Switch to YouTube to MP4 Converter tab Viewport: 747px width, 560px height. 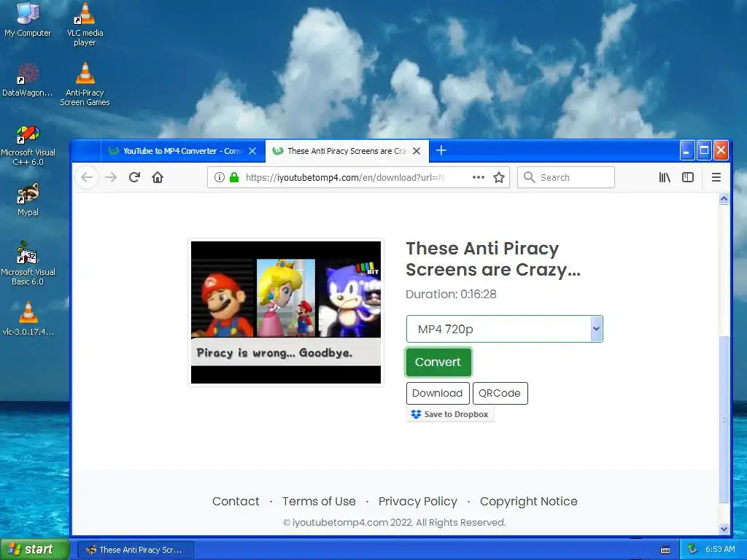coord(183,151)
